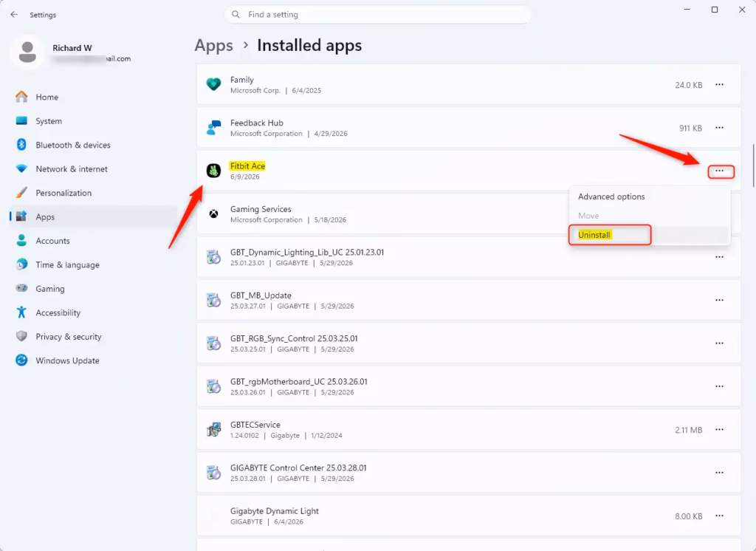Select the Move menu entry
Screen dimensions: 756x551
pos(650,216)
